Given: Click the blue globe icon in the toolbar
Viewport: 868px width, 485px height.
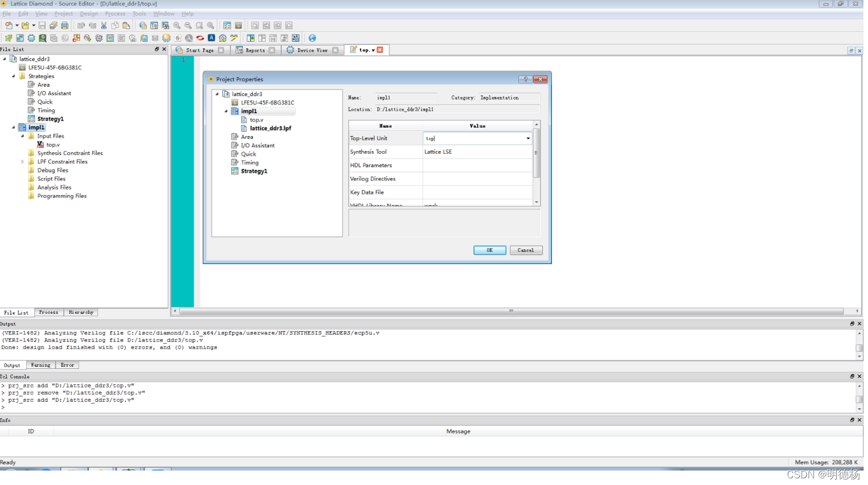Looking at the screenshot, I should 312,38.
